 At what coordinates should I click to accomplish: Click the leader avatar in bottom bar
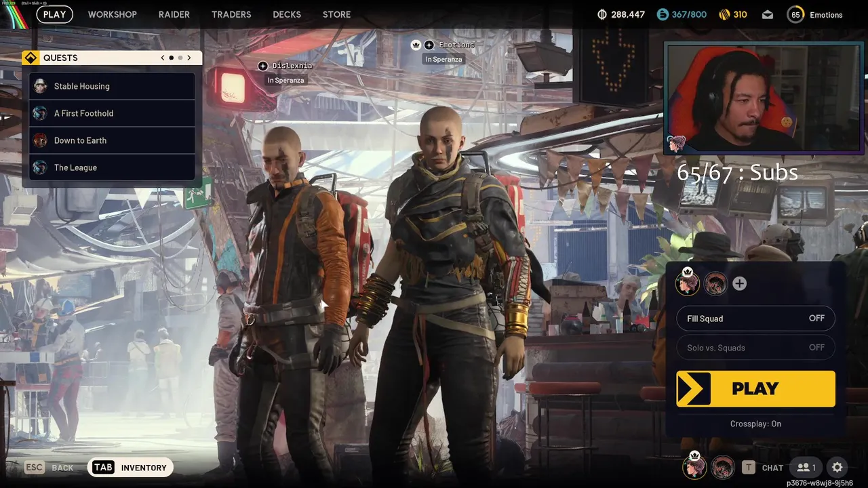[694, 467]
